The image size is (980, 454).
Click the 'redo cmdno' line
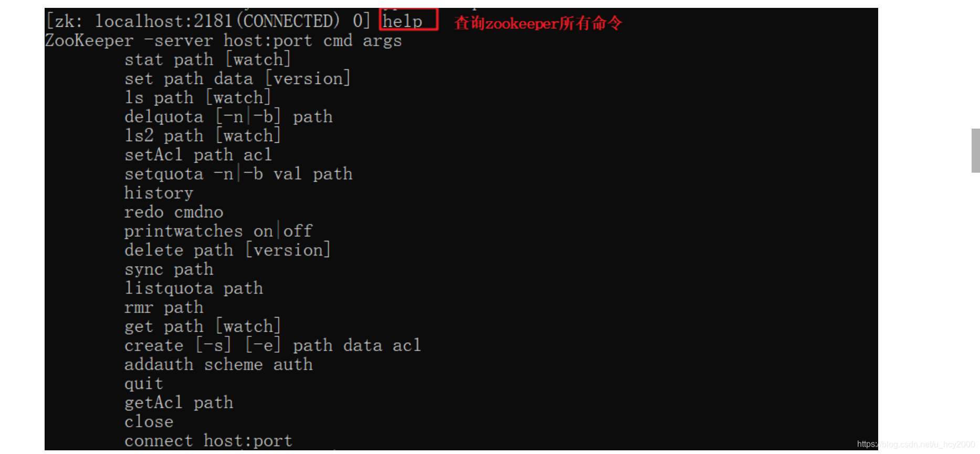click(x=174, y=212)
